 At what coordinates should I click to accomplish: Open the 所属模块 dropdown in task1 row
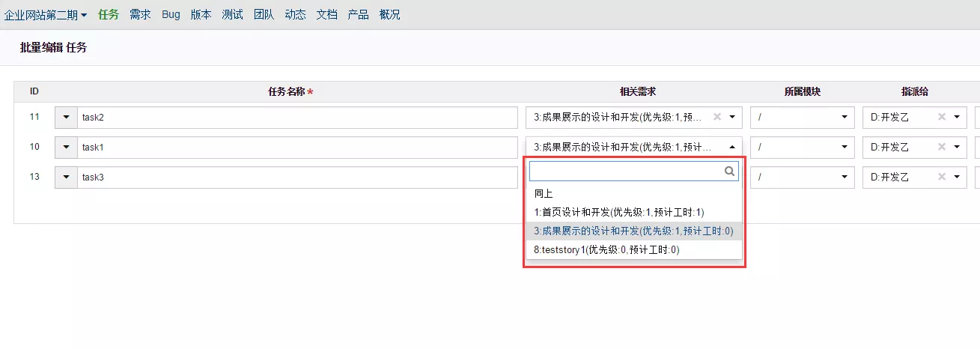pos(803,148)
